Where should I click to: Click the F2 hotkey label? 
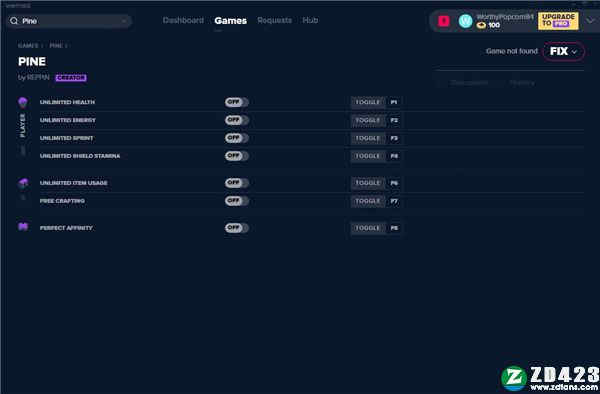394,120
